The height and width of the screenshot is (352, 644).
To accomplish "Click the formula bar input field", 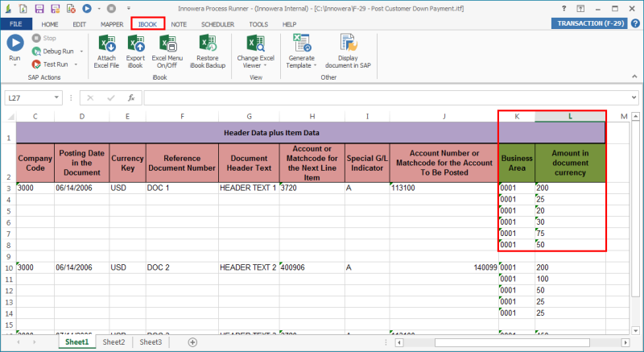I will click(386, 98).
